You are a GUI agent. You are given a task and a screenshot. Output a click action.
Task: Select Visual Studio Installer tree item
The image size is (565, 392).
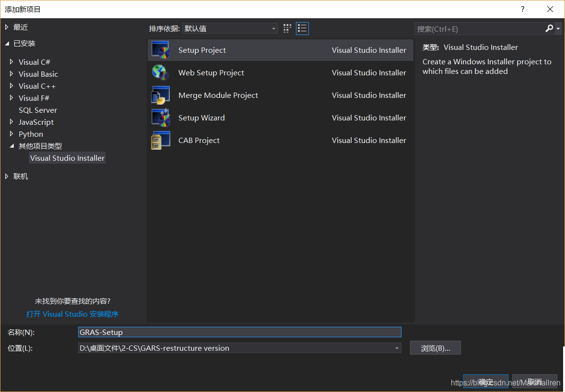pyautogui.click(x=67, y=158)
